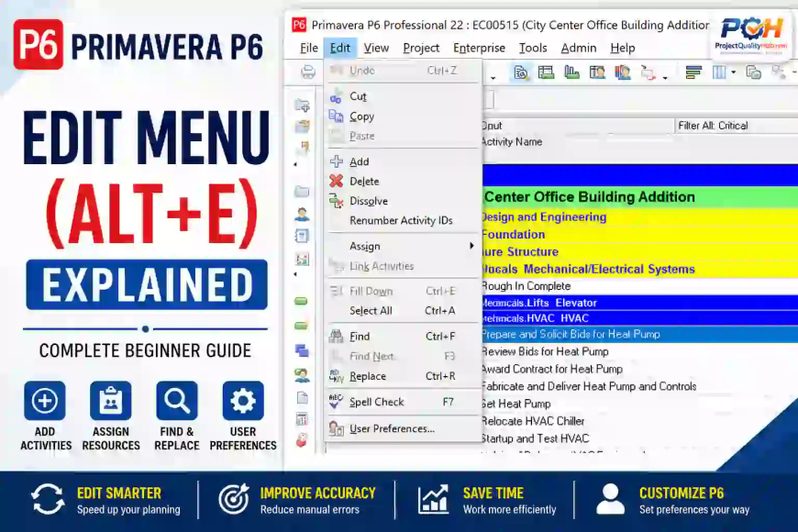Viewport: 798px width, 532px height.
Task: Click the Columns toolbar icon
Action: pos(719,72)
